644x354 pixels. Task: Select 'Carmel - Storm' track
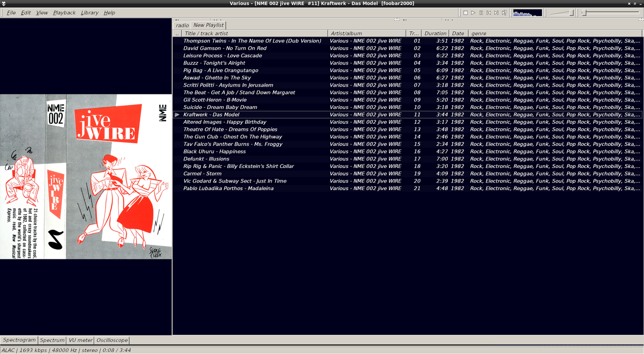coord(202,173)
